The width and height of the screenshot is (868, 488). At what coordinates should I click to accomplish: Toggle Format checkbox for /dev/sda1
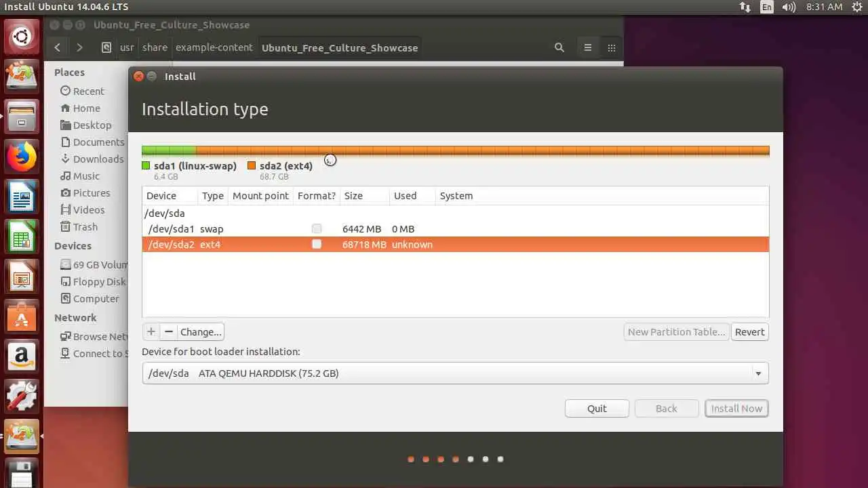coord(317,229)
